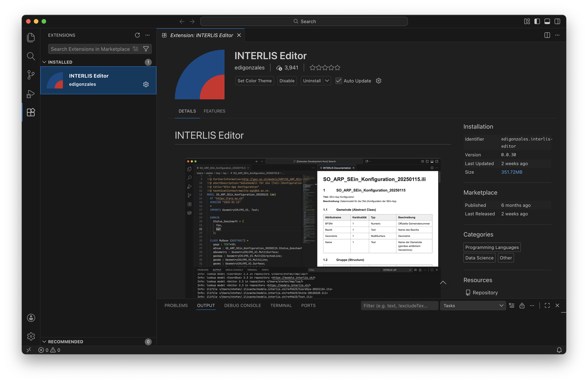
Task: Open manage gear for INTERLIS Editor list item
Action: coord(146,84)
